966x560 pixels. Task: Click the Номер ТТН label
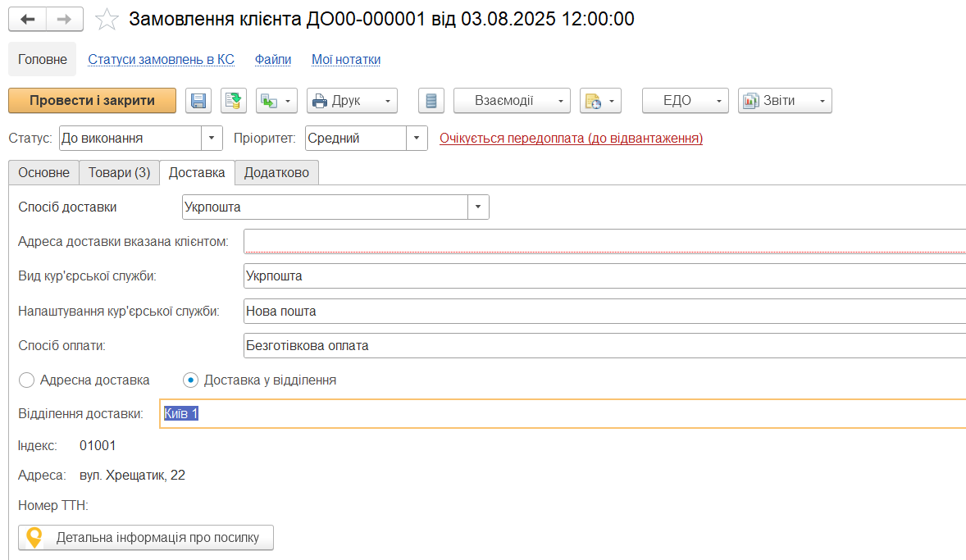53,505
